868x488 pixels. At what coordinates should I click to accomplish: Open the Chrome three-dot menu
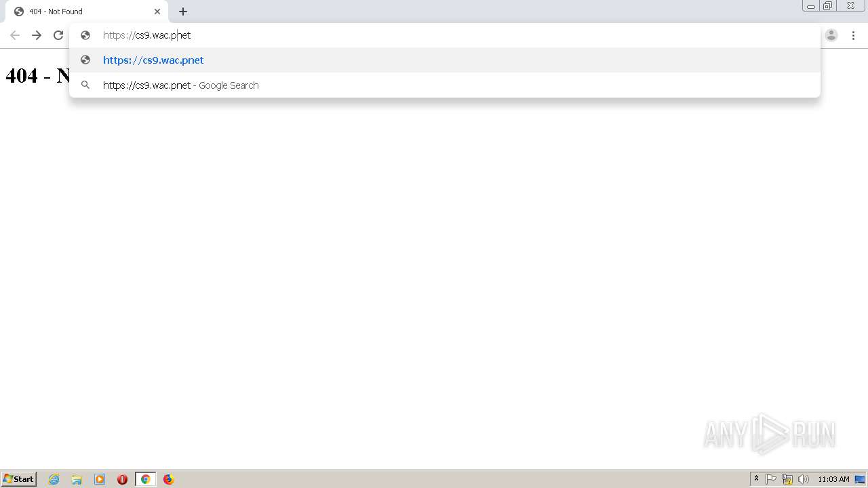[853, 35]
